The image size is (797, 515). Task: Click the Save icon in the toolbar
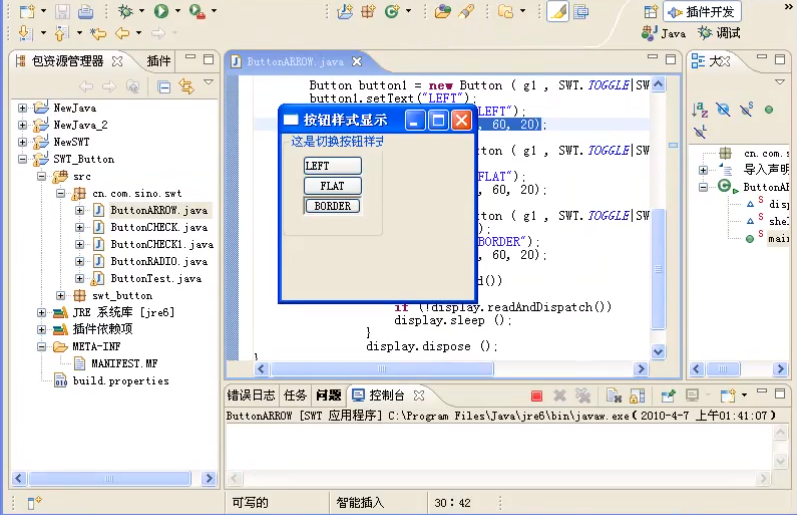point(62,12)
